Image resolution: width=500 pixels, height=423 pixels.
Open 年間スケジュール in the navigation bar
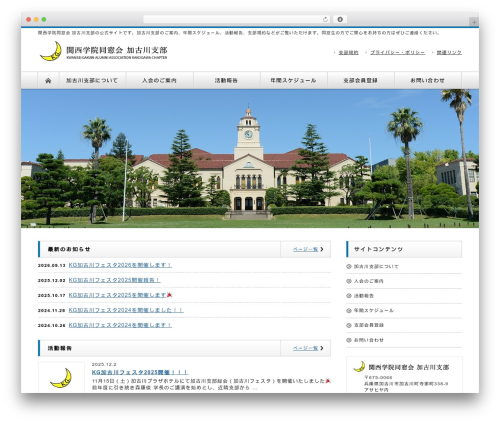coord(293,80)
